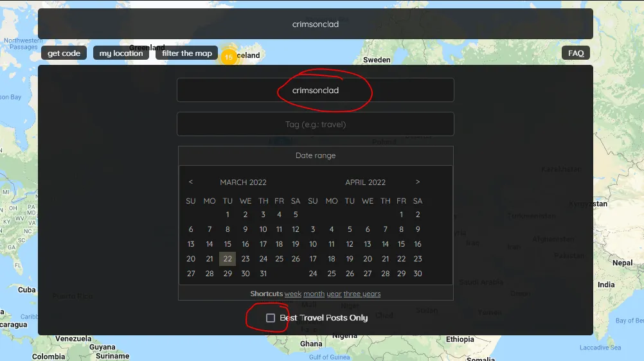644x361 pixels.
Task: Pick March 16 in the calendar
Action: (x=246, y=244)
